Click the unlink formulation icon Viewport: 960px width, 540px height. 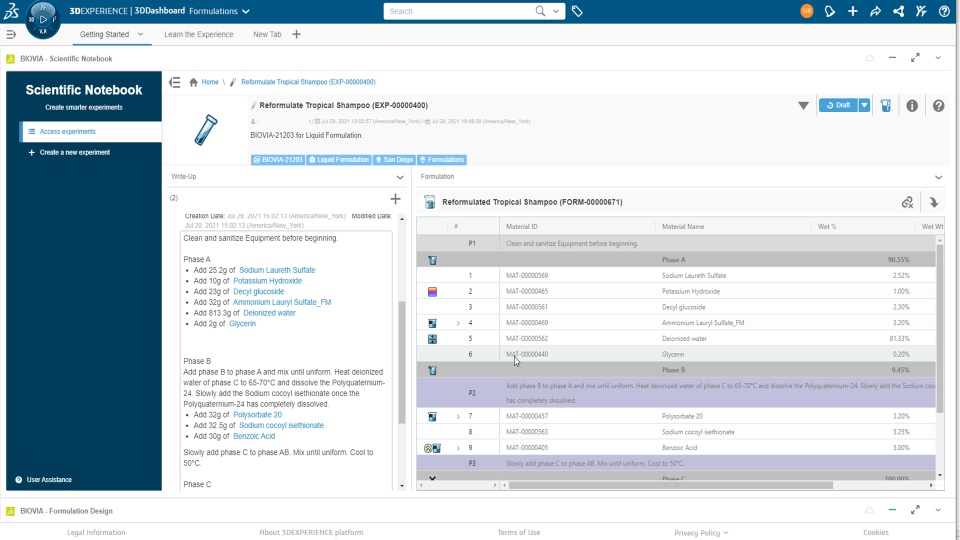[907, 202]
